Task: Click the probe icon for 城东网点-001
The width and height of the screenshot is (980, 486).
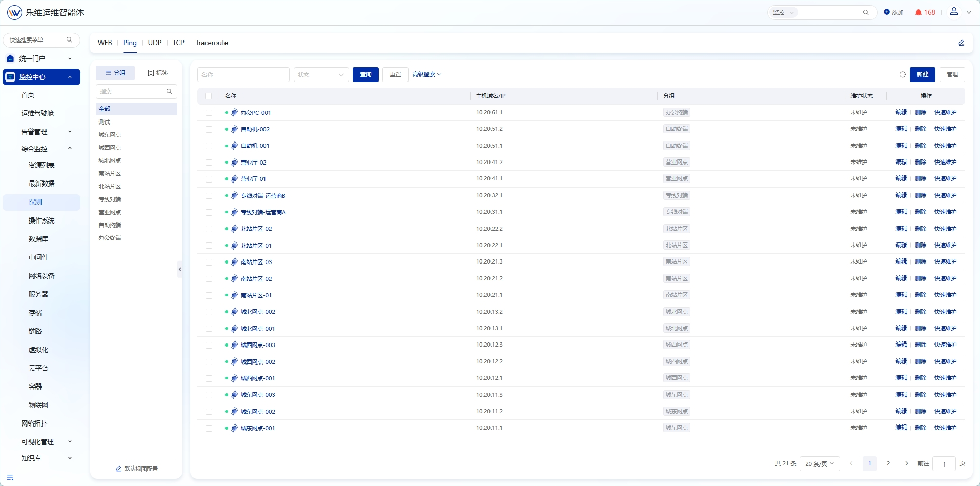Action: (x=234, y=428)
